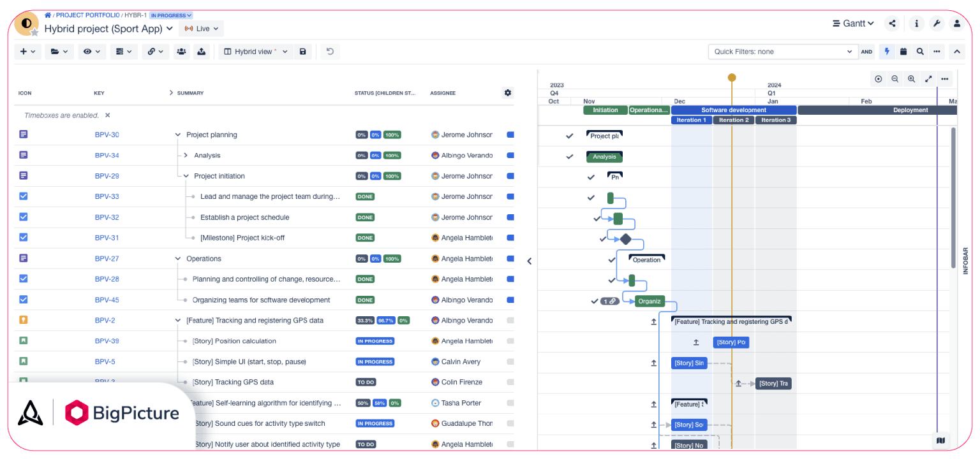The height and width of the screenshot is (459, 980).
Task: Select the Software development timebox
Action: coord(734,110)
